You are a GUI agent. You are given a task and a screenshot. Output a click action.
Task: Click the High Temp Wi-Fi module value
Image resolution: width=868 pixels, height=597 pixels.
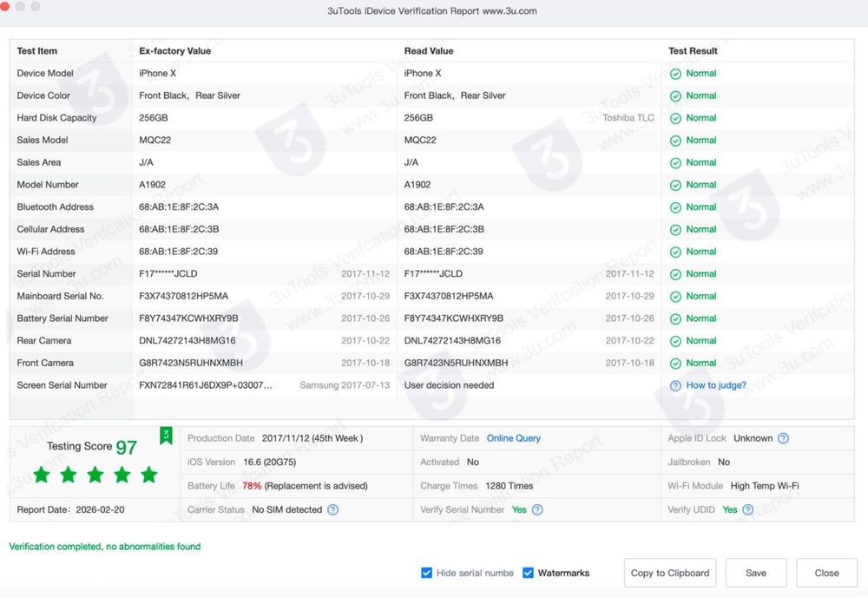[765, 486]
